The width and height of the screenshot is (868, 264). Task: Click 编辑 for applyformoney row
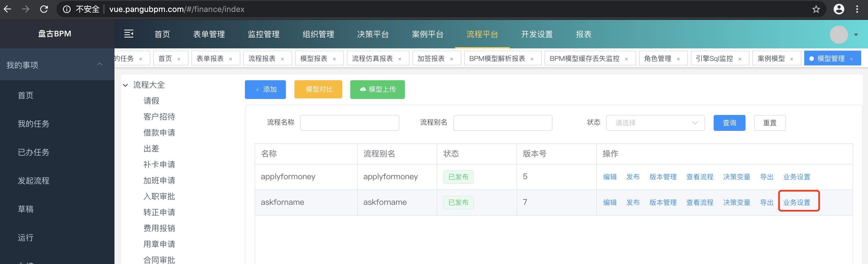pos(610,177)
